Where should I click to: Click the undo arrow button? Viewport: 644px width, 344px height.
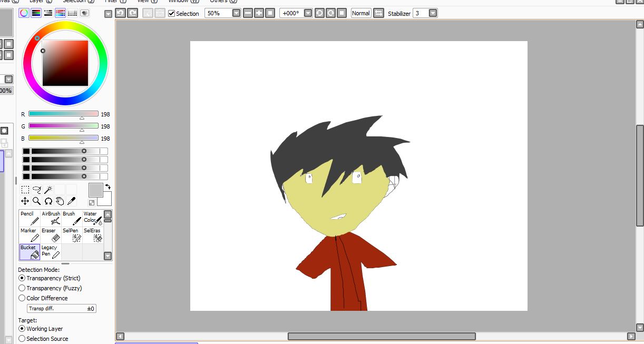(x=121, y=13)
